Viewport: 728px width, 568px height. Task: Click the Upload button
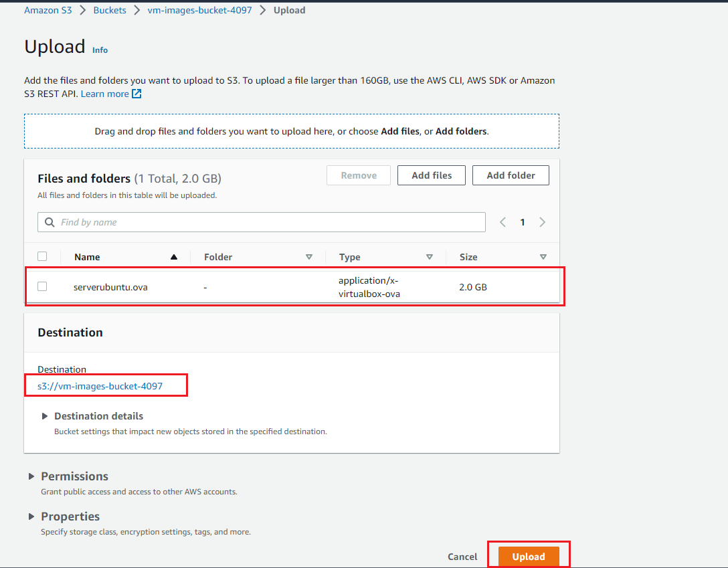(x=528, y=556)
